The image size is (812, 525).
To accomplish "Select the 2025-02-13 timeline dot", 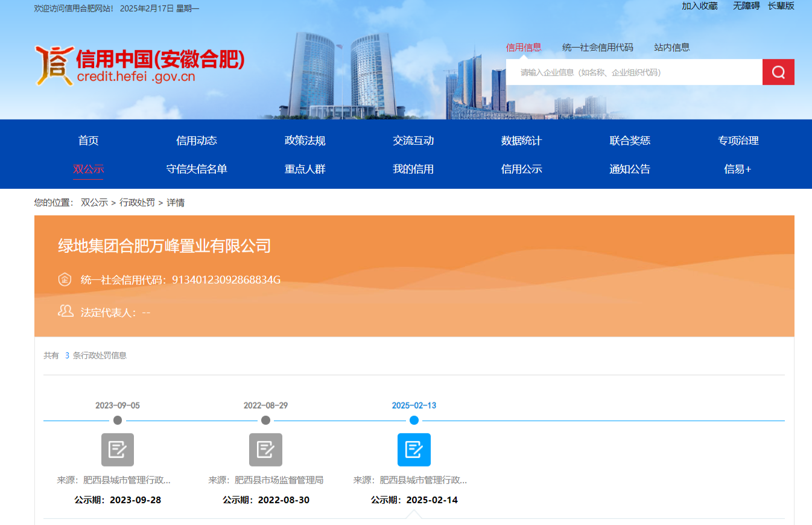I will [414, 421].
